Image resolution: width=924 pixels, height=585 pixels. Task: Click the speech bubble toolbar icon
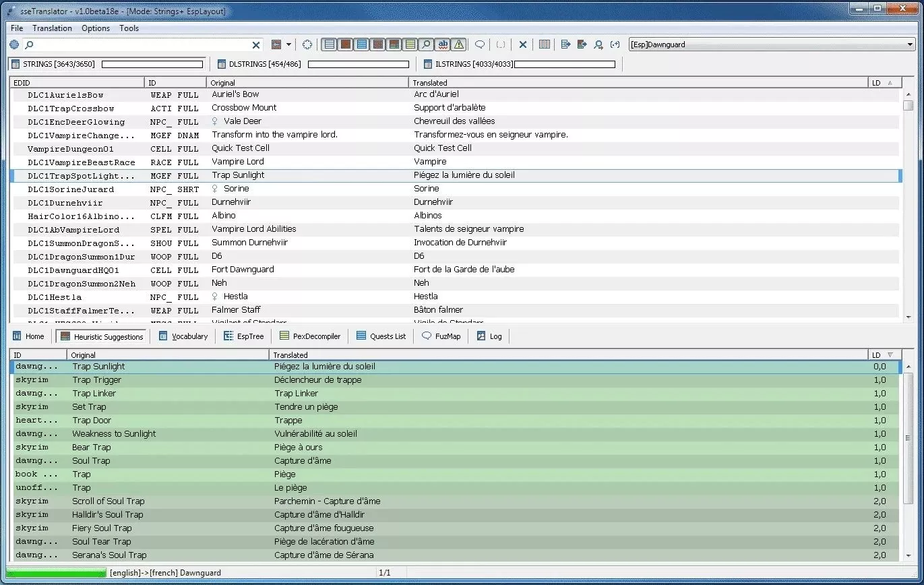(480, 45)
